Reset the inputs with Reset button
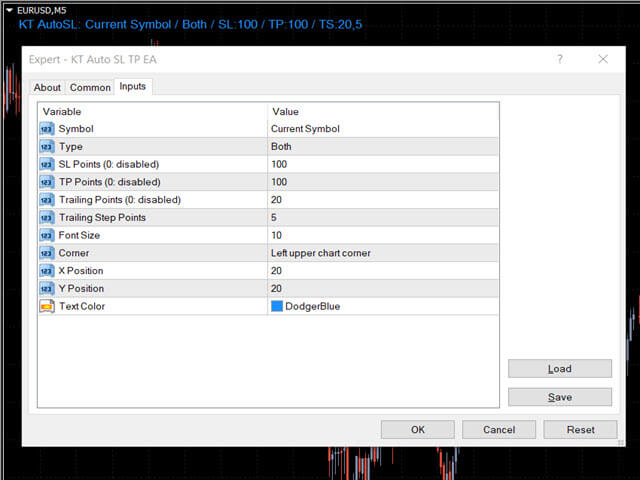This screenshot has height=480, width=640. [580, 430]
